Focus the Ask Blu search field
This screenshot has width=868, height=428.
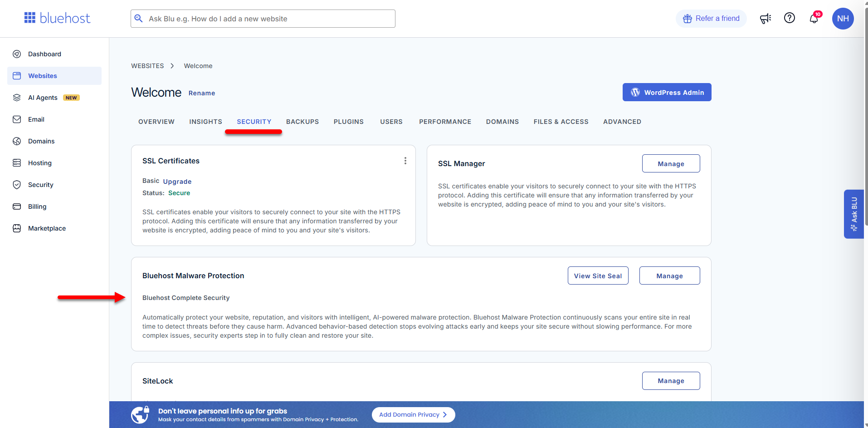263,19
